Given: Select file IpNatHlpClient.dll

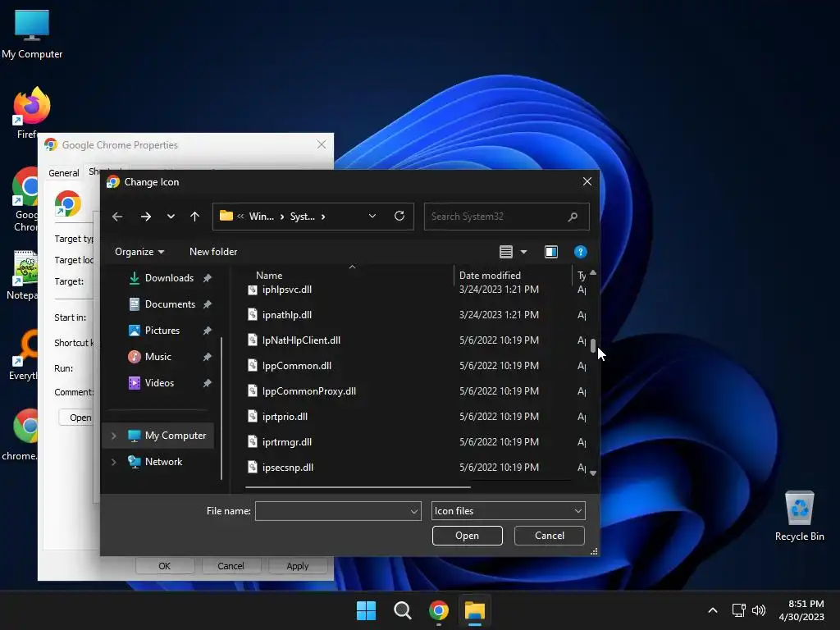Looking at the screenshot, I should coord(301,340).
